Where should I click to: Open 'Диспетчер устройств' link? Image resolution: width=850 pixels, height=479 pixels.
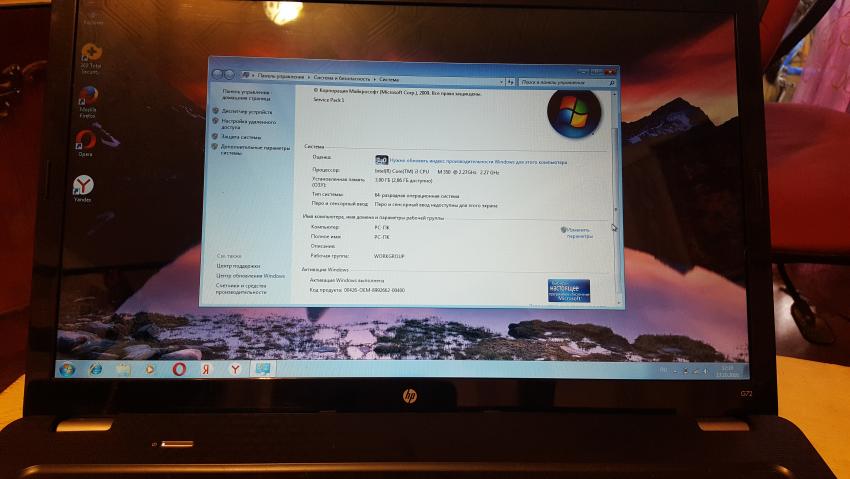click(x=246, y=112)
